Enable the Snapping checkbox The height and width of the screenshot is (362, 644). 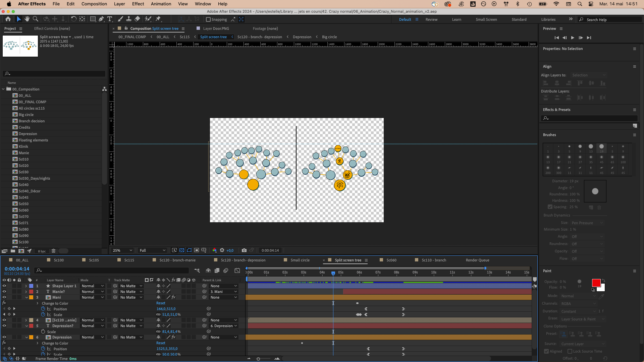tap(208, 19)
